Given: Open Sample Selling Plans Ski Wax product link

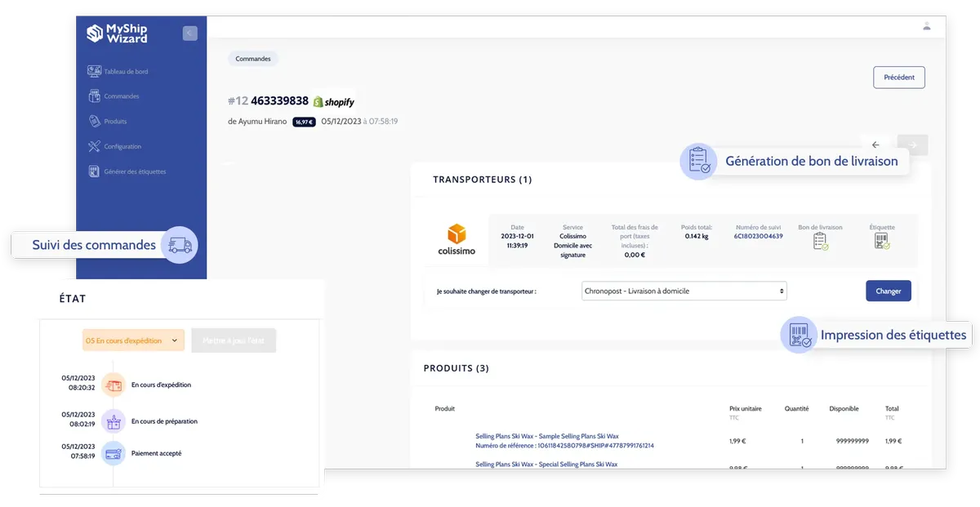Looking at the screenshot, I should pos(547,436).
